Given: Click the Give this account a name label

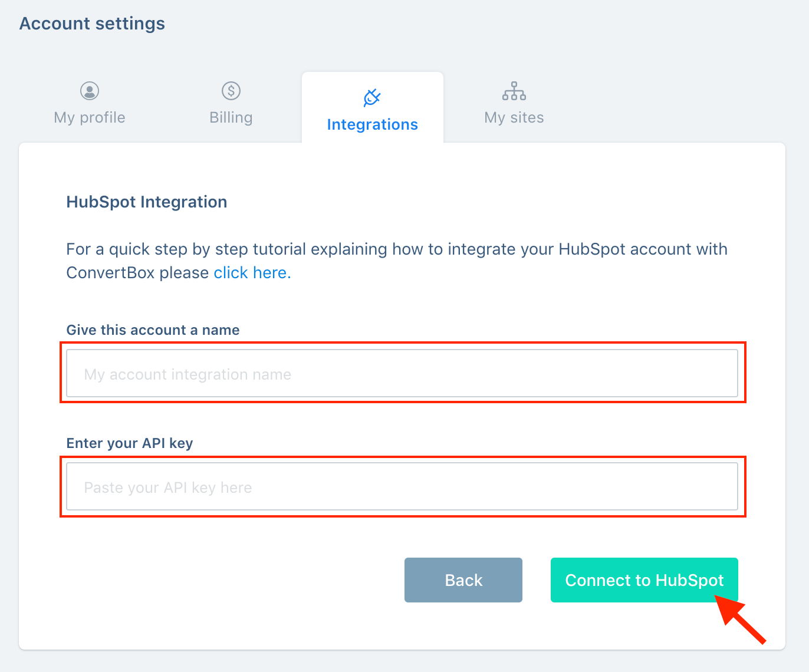Looking at the screenshot, I should coord(153,330).
